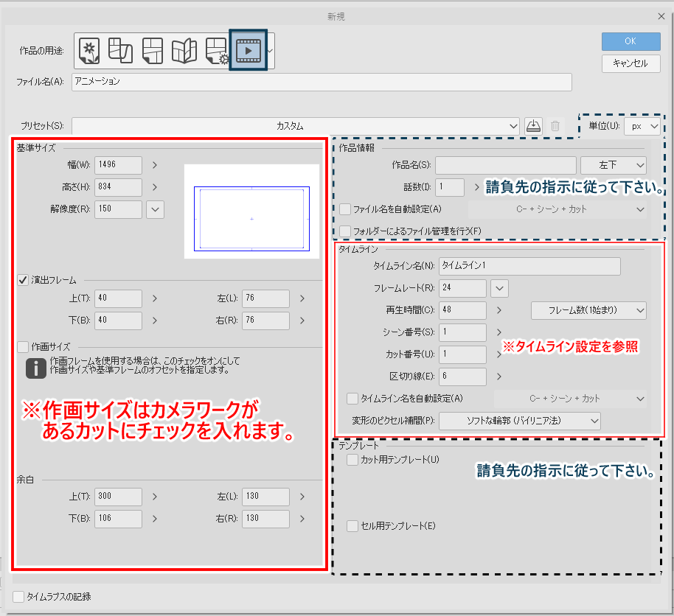Click the 幅(W) width arrow stepper
674x616 pixels.
click(155, 165)
